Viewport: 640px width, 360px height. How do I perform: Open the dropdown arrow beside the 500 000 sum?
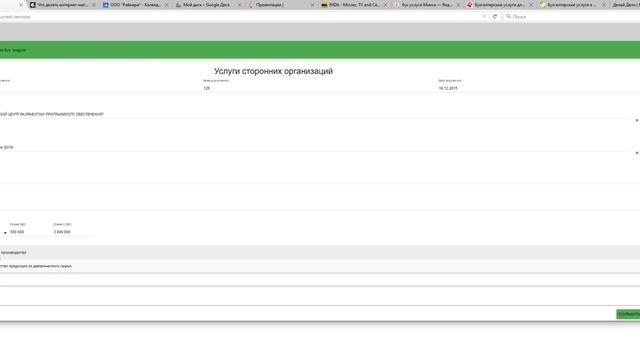pos(5,233)
